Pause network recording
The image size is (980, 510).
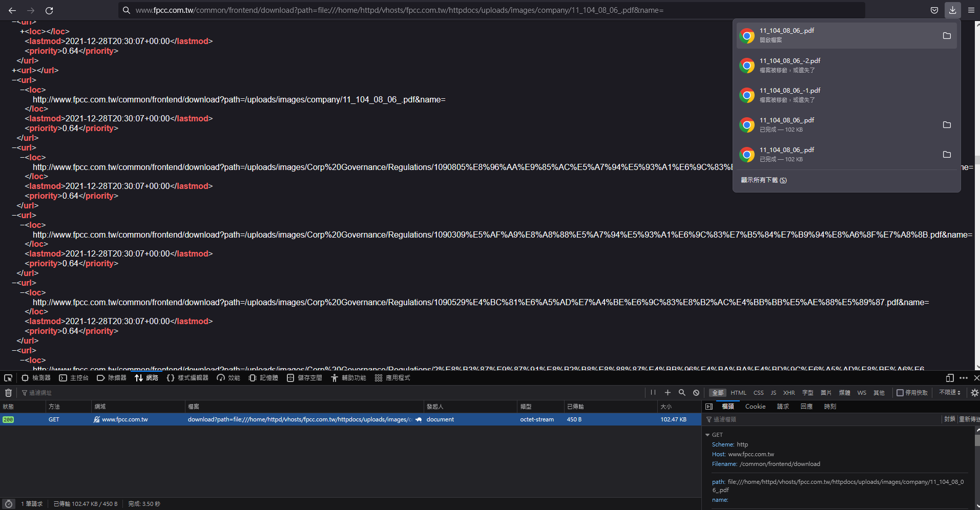[x=653, y=393]
